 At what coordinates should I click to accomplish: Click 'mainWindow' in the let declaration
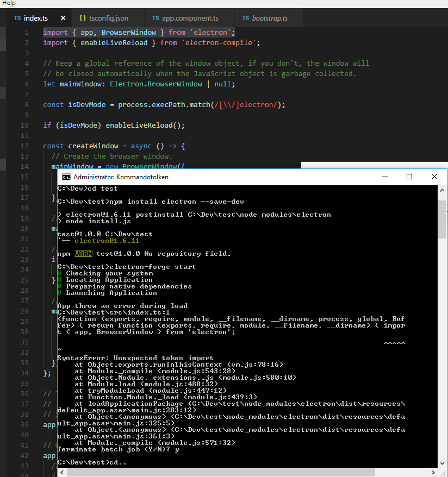(80, 84)
